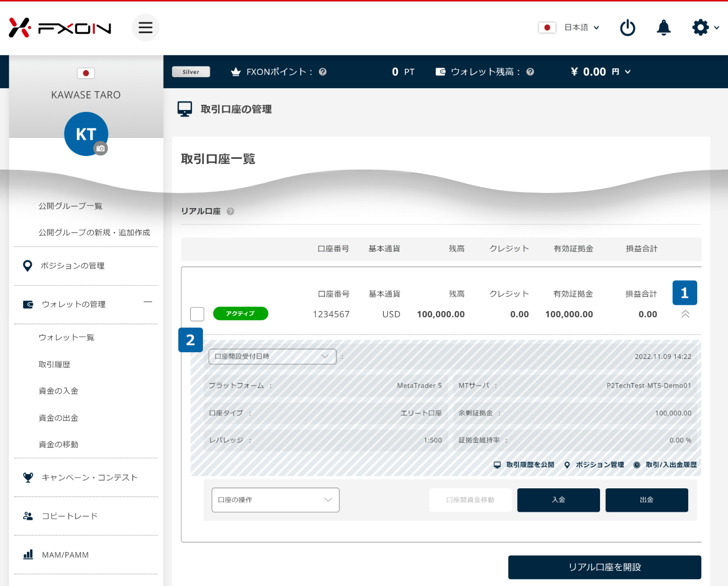Click the FXONポイント help question icon
This screenshot has width=728, height=586.
tap(323, 72)
